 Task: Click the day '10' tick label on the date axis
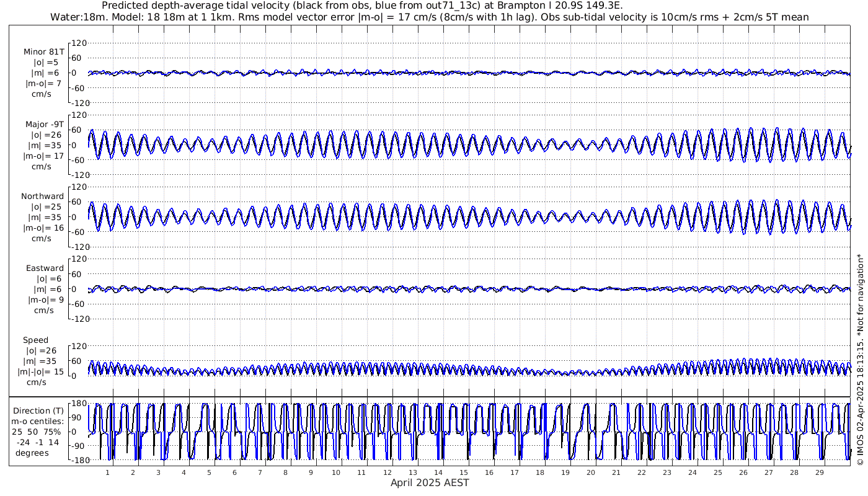(x=336, y=472)
